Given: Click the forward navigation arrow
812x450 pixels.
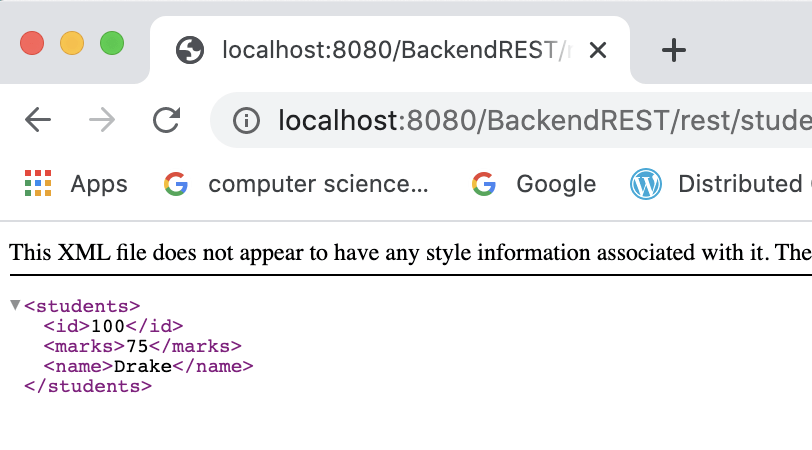Looking at the screenshot, I should (x=101, y=121).
